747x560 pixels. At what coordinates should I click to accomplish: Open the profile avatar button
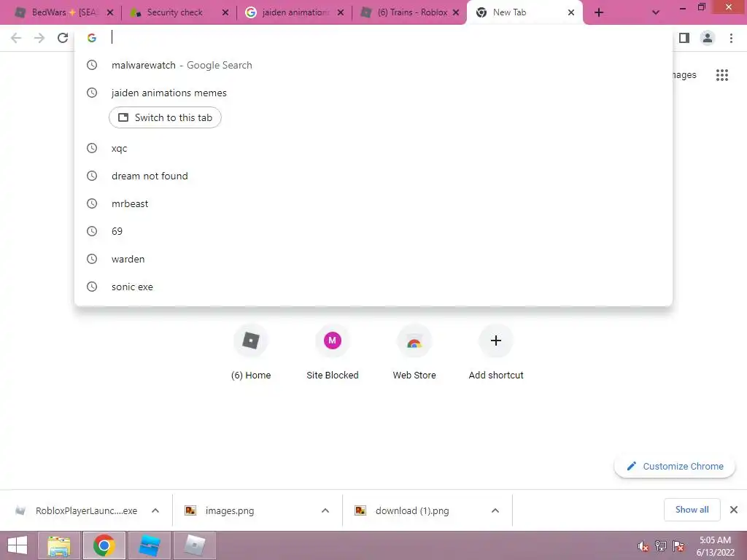coord(708,38)
